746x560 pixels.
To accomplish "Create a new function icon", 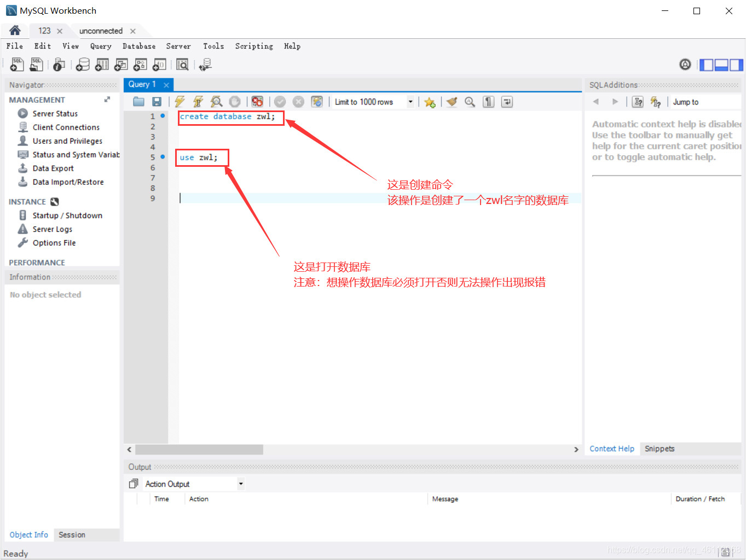I will (159, 65).
